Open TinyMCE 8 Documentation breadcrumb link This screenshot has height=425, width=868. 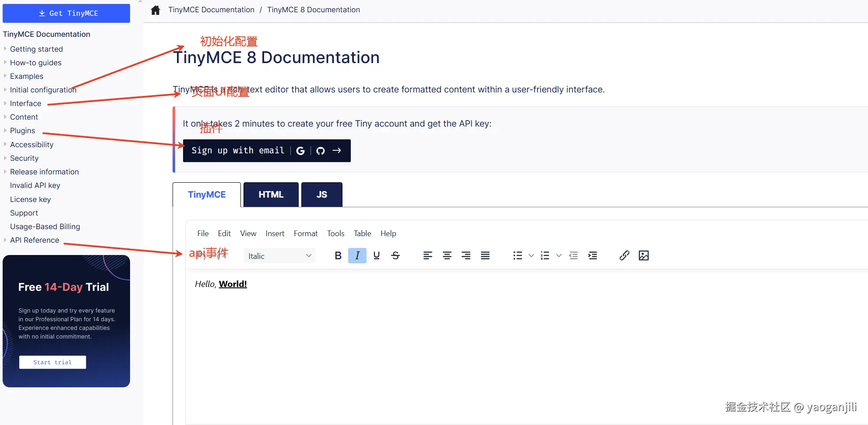(x=314, y=10)
